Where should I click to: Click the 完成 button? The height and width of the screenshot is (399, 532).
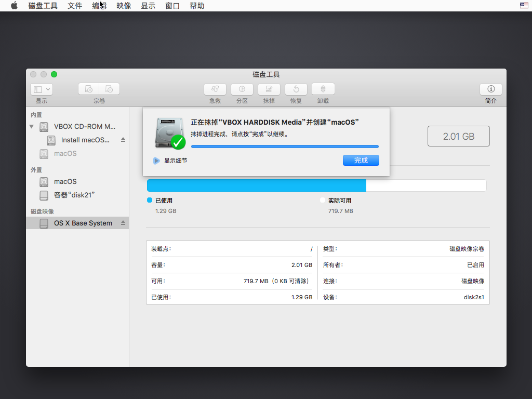[x=361, y=161]
